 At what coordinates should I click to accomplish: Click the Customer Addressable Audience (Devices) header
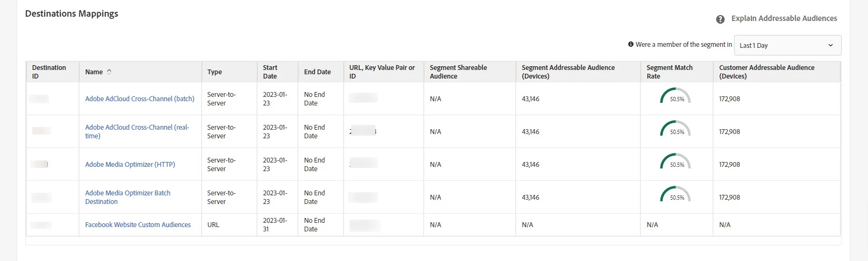point(766,72)
